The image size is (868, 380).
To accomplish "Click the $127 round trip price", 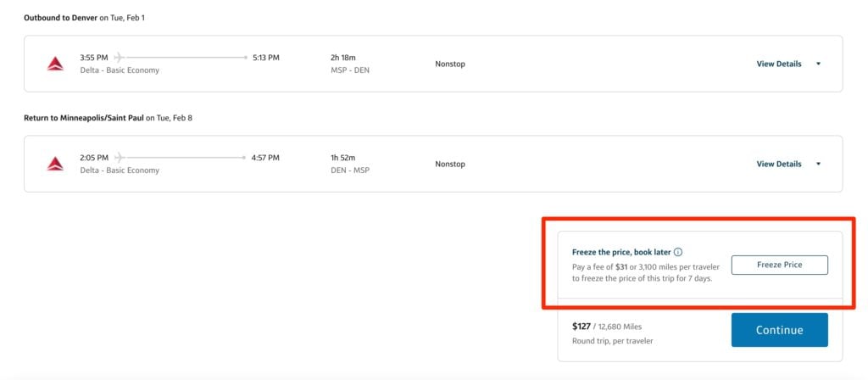I will coord(581,327).
